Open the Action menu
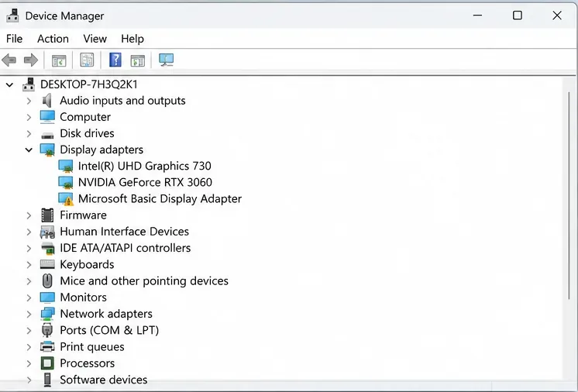Screen dimensions: 578x392 [53, 39]
